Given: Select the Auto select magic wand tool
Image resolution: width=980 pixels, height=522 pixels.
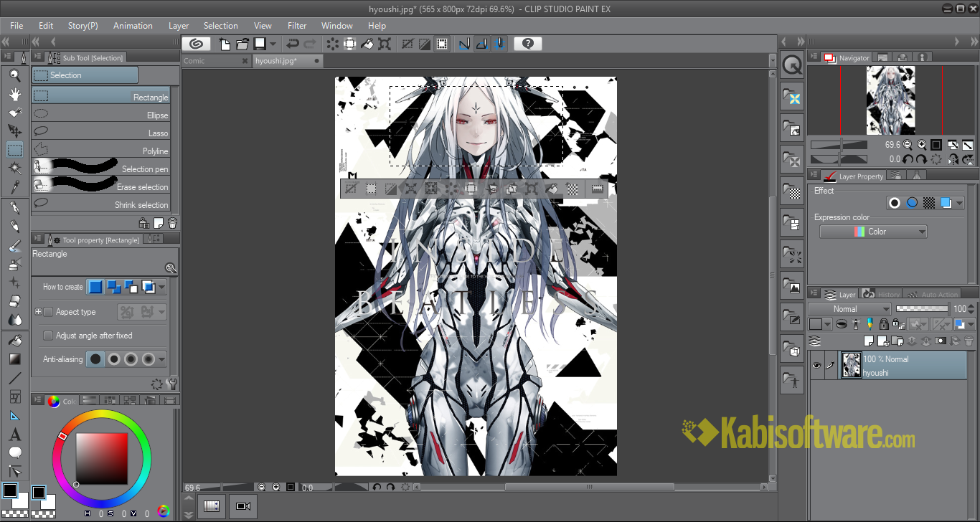Looking at the screenshot, I should [14, 168].
